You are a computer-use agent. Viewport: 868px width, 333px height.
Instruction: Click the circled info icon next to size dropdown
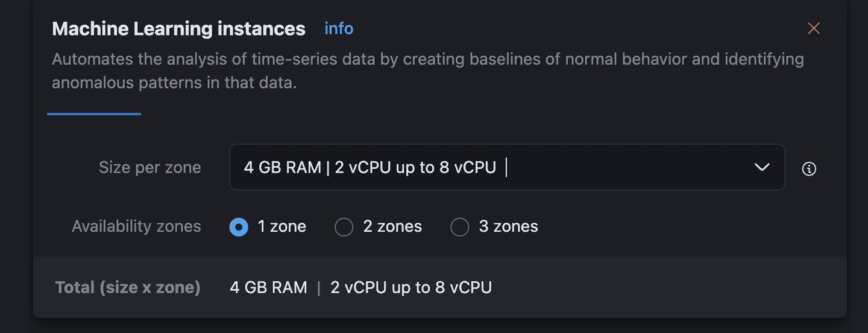click(809, 169)
